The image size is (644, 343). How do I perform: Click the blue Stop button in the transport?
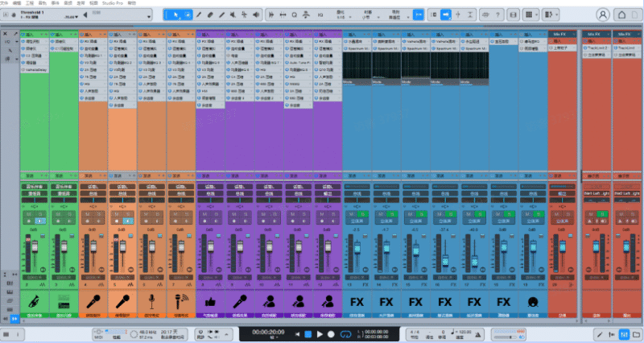308,334
